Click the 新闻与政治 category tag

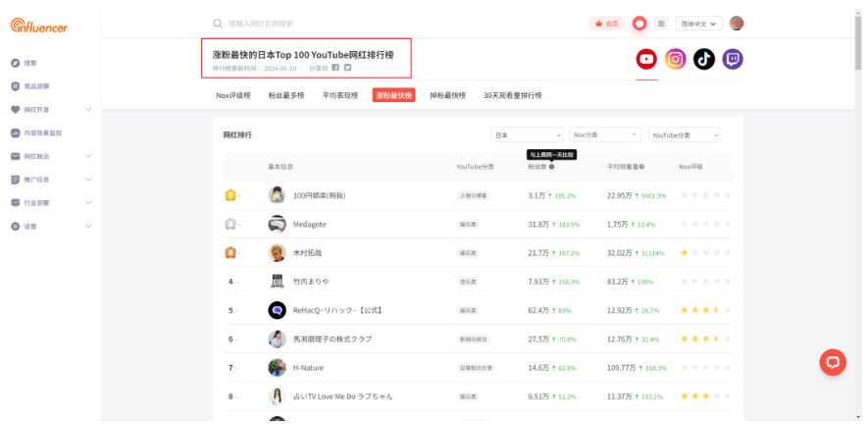coord(474,339)
